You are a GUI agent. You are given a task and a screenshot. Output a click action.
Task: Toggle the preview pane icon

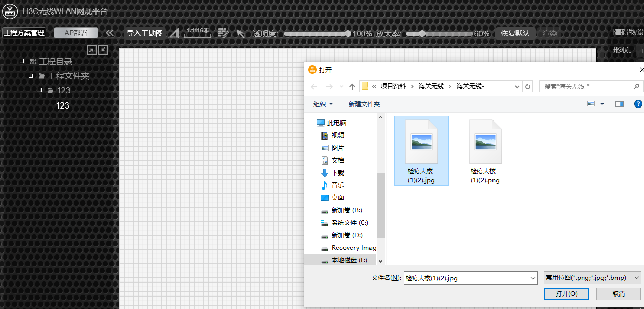tap(620, 104)
